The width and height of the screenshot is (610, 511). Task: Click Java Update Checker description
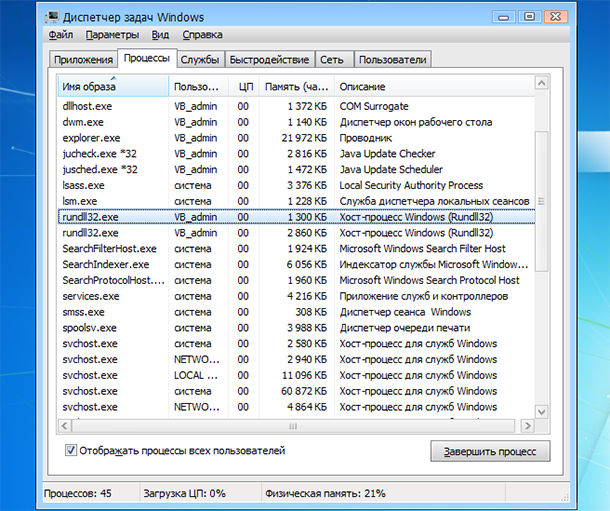(387, 154)
